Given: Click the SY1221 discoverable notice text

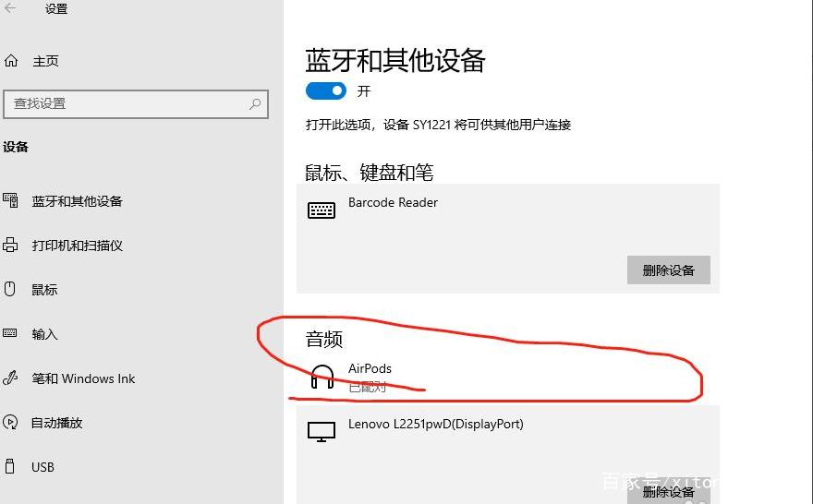Looking at the screenshot, I should 438,125.
